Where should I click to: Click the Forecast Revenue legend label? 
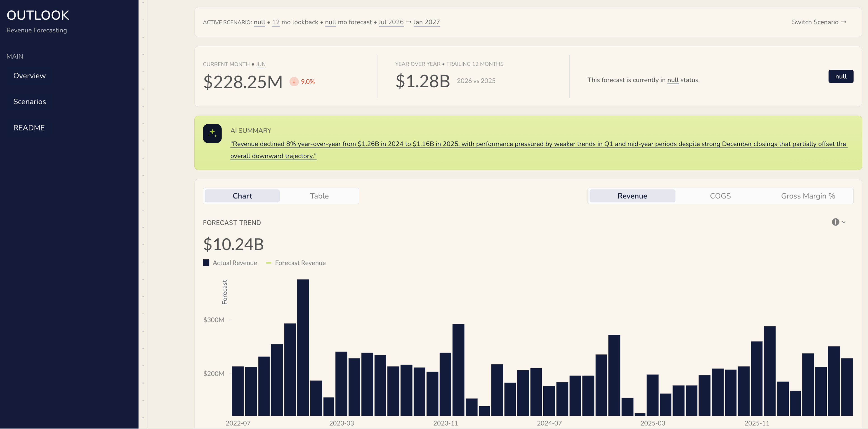(300, 263)
